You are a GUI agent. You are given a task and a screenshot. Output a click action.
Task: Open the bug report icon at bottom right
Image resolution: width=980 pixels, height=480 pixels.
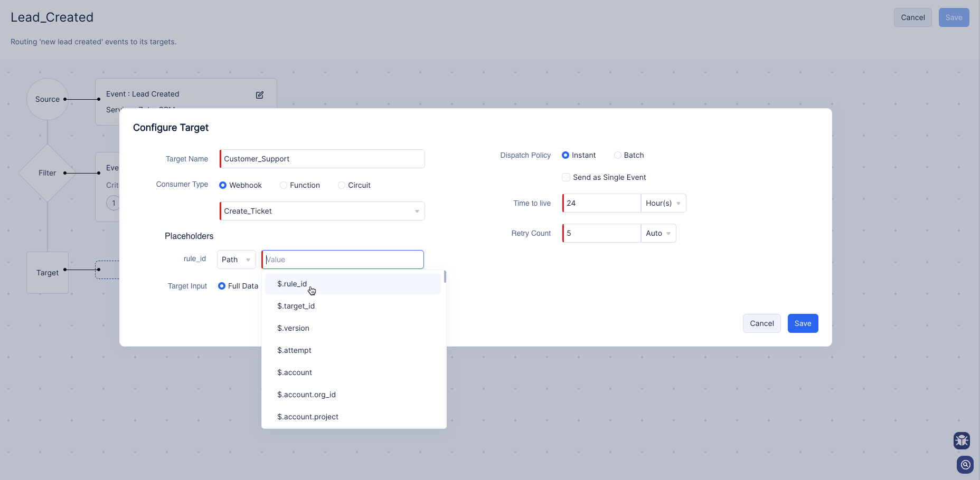click(x=962, y=440)
